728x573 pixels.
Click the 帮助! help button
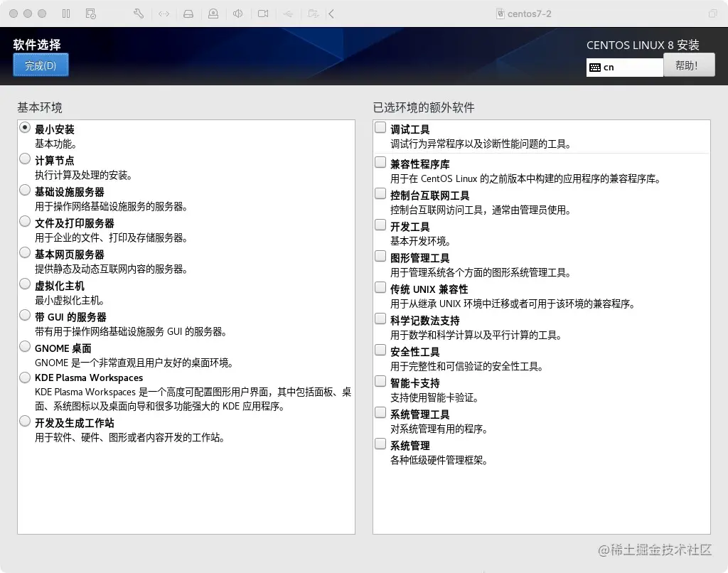pyautogui.click(x=689, y=65)
